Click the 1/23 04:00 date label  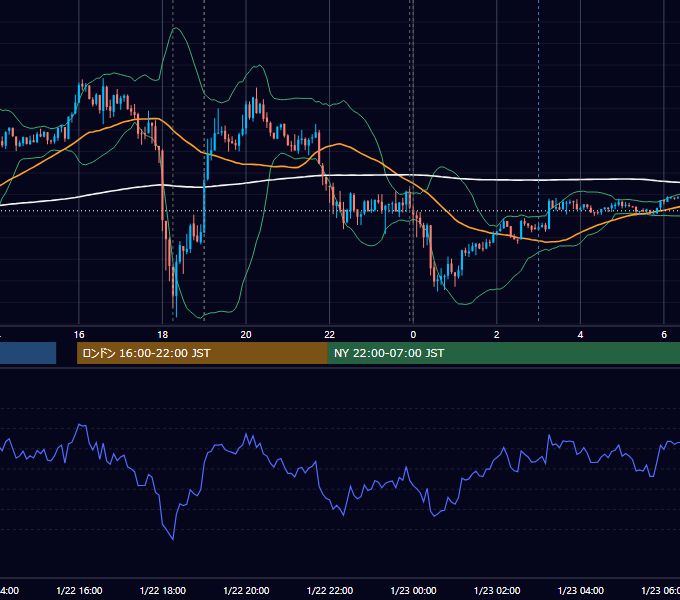coord(581,591)
